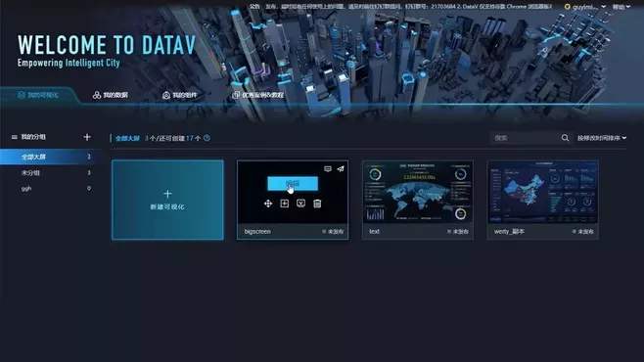644x362 pixels.
Task: Click the blue edit button on bigscreen
Action: click(x=293, y=184)
